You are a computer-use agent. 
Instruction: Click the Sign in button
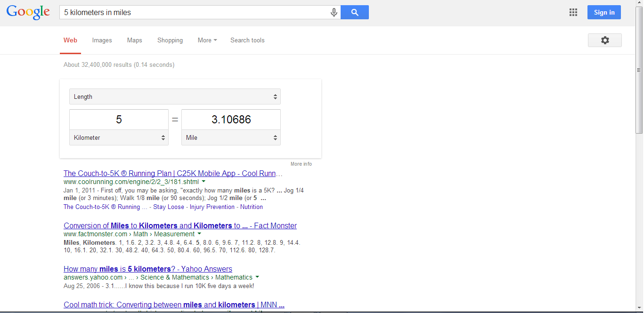[x=604, y=12]
